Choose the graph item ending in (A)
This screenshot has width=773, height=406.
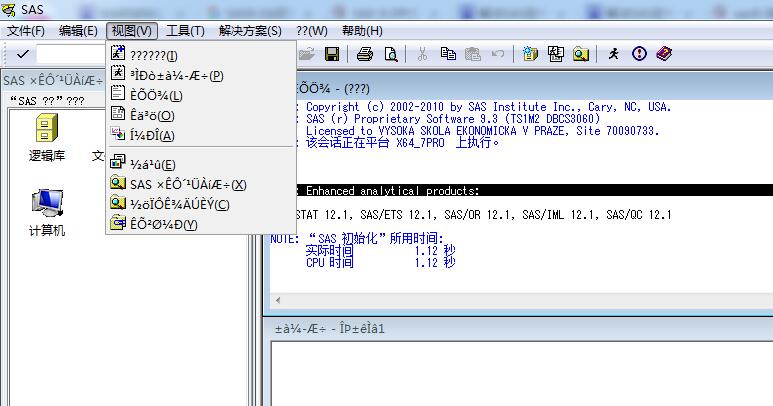(201, 135)
